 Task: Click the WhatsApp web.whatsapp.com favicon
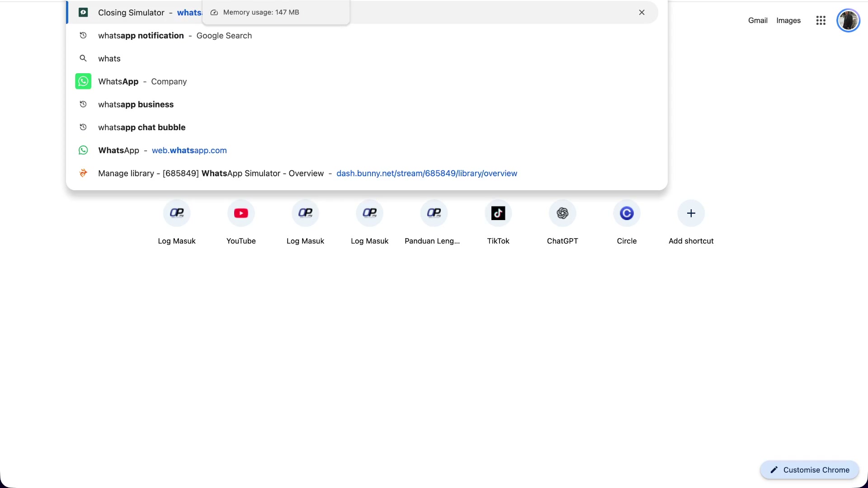tap(83, 150)
